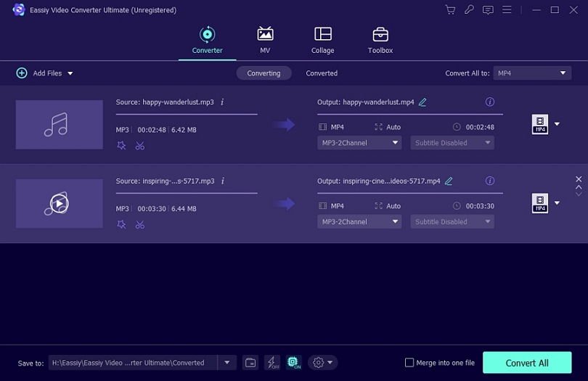Expand the Add Files dropdown arrow

70,73
